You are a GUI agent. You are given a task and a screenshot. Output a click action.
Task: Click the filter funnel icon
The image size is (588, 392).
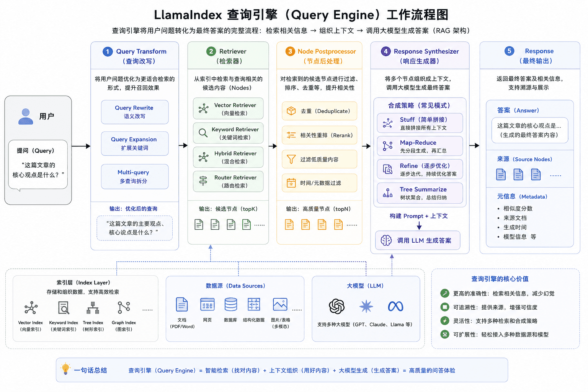coord(291,159)
